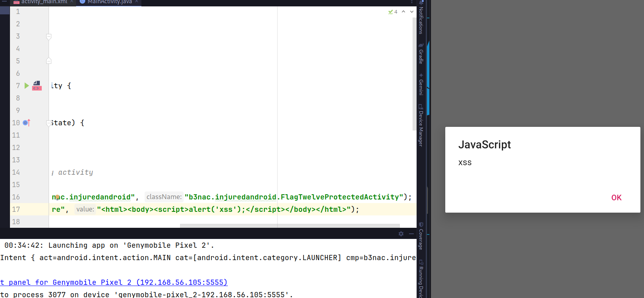Click the line number 1 in the gutter
Screen dimensions: 644x298
pyautogui.click(x=18, y=12)
